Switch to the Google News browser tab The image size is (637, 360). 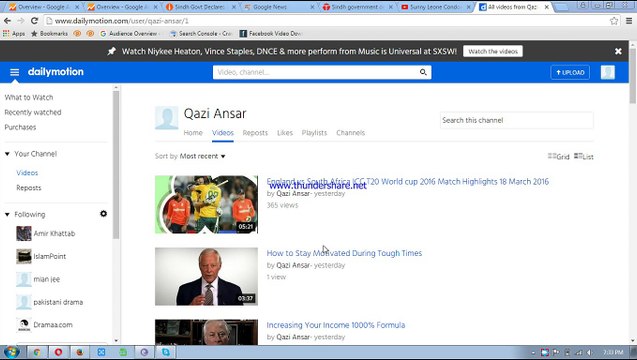pyautogui.click(x=279, y=7)
